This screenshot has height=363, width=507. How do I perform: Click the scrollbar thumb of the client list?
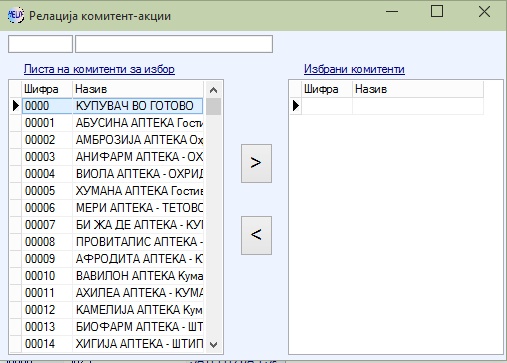coord(213,106)
